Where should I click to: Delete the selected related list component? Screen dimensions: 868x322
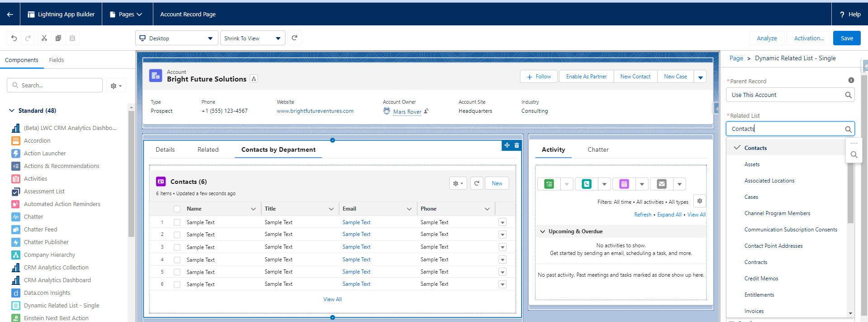point(517,145)
